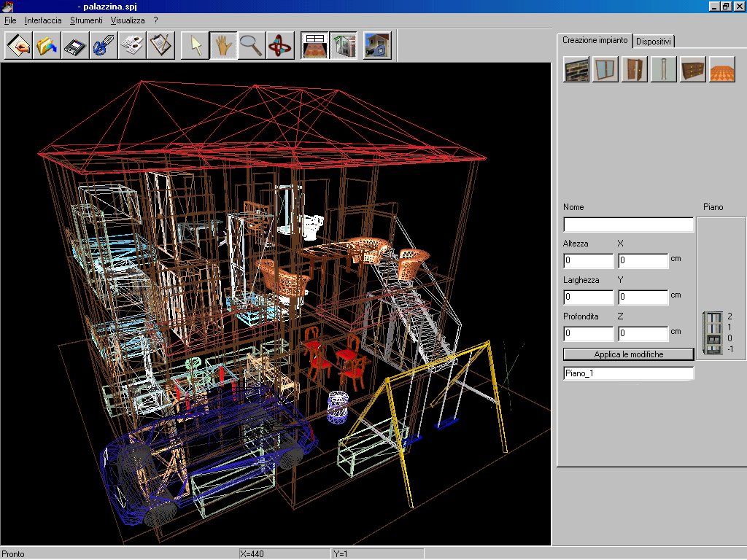Select the arrow pointer tool

tap(195, 45)
